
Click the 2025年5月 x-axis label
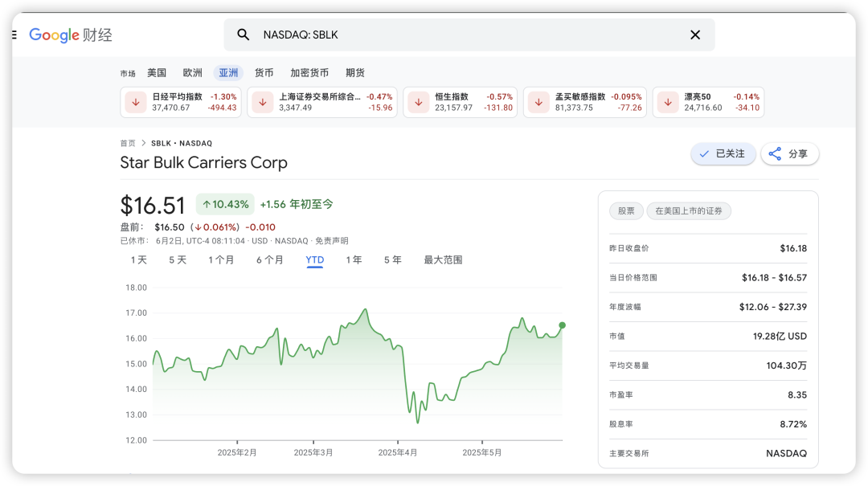point(482,453)
